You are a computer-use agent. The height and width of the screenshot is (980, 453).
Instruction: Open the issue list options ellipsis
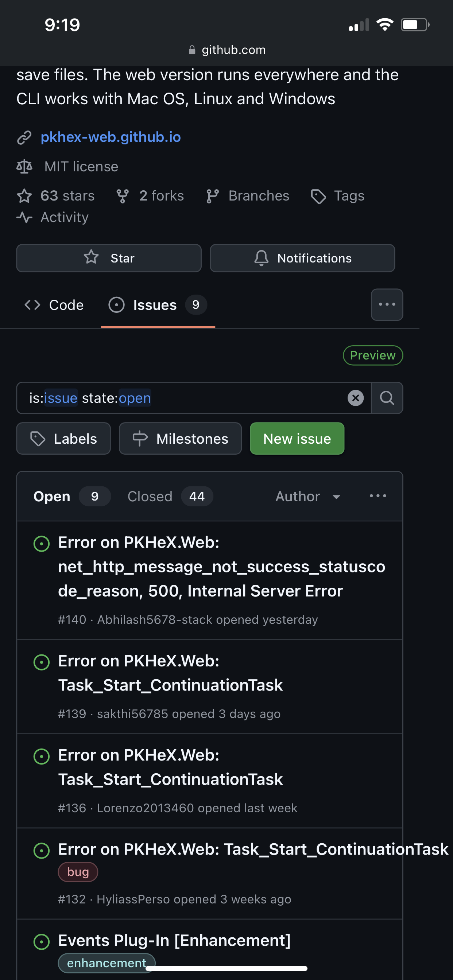377,496
